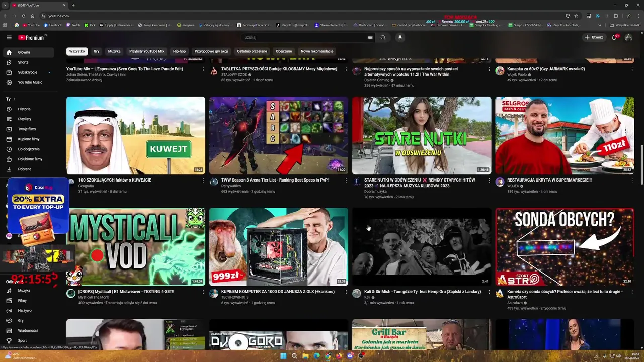Image resolution: width=644 pixels, height=362 pixels.
Task: Open RESTAURACJA UKRYTA W SUPERMARKECIE title link
Action: (x=549, y=180)
